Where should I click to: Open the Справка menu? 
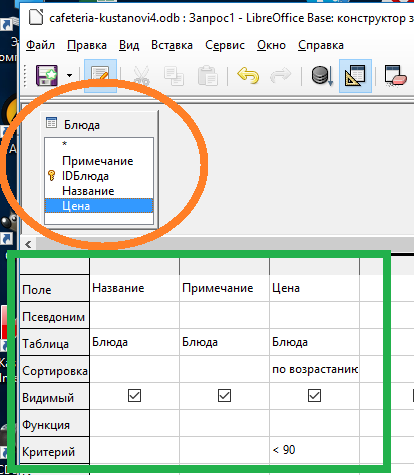tap(321, 45)
